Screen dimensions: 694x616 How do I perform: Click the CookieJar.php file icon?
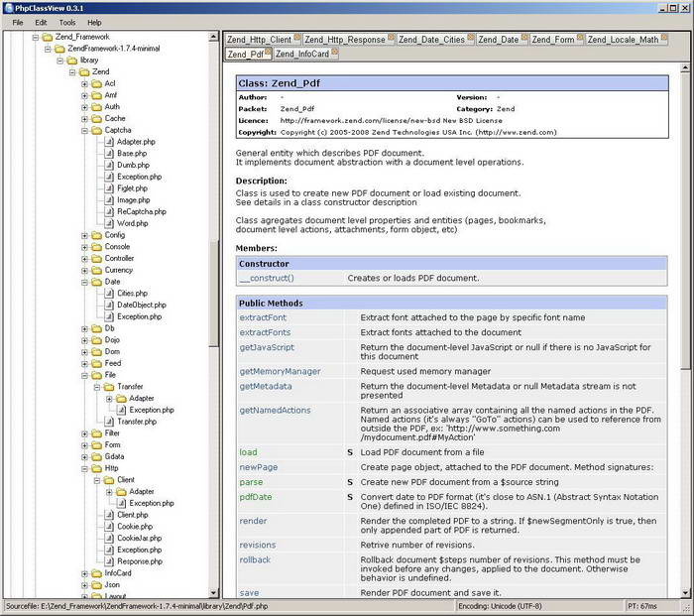[109, 537]
